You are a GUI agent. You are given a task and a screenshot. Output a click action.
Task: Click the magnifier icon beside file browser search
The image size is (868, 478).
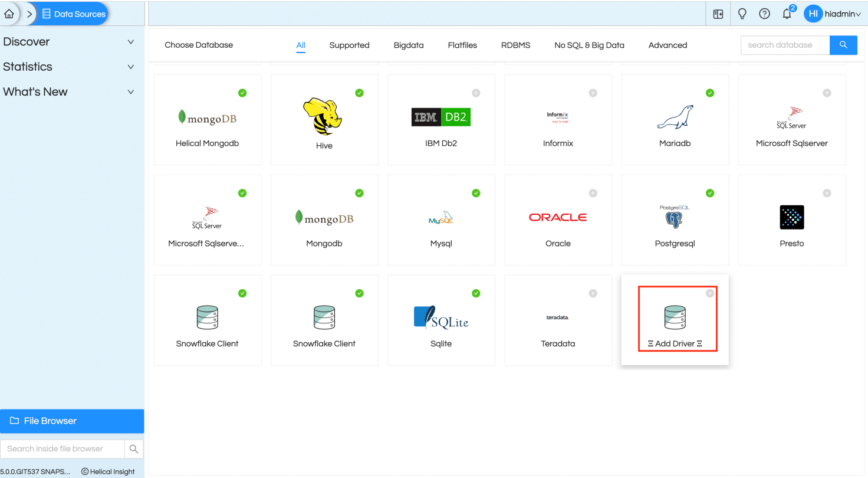click(x=134, y=448)
